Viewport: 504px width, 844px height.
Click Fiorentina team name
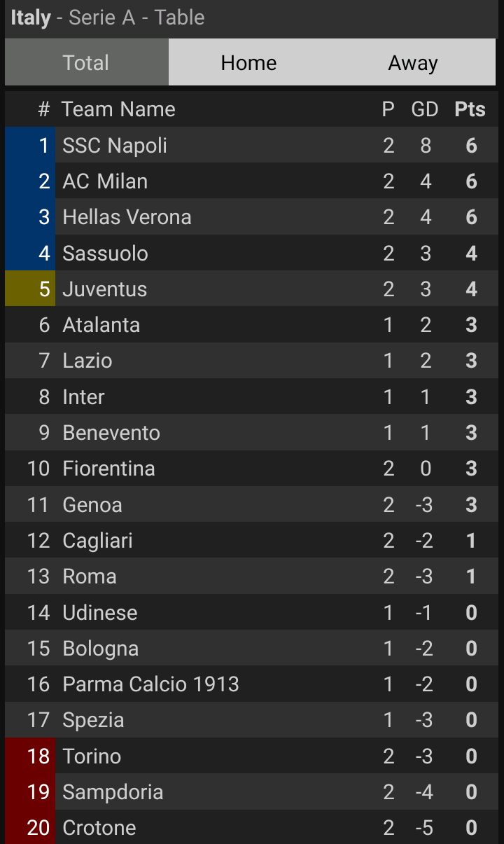(x=108, y=469)
